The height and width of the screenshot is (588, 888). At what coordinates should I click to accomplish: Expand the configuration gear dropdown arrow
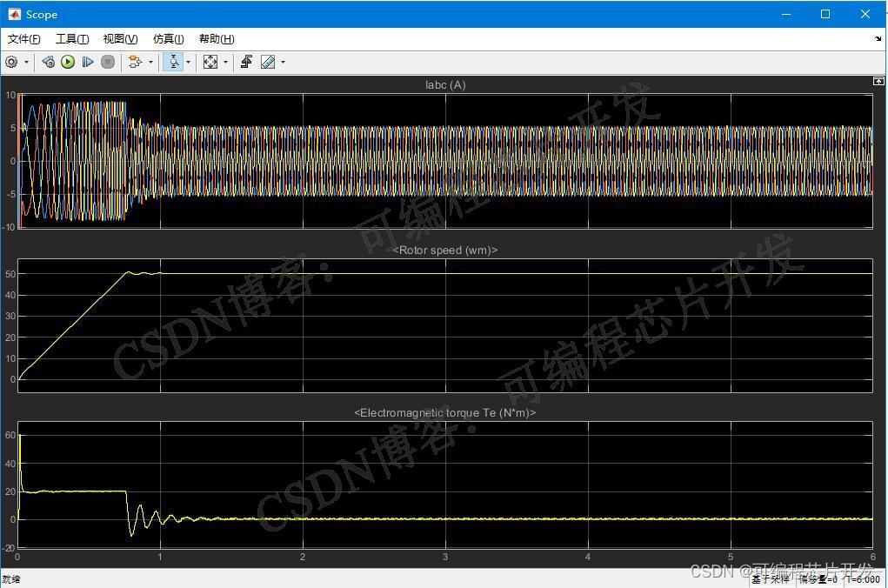point(26,62)
